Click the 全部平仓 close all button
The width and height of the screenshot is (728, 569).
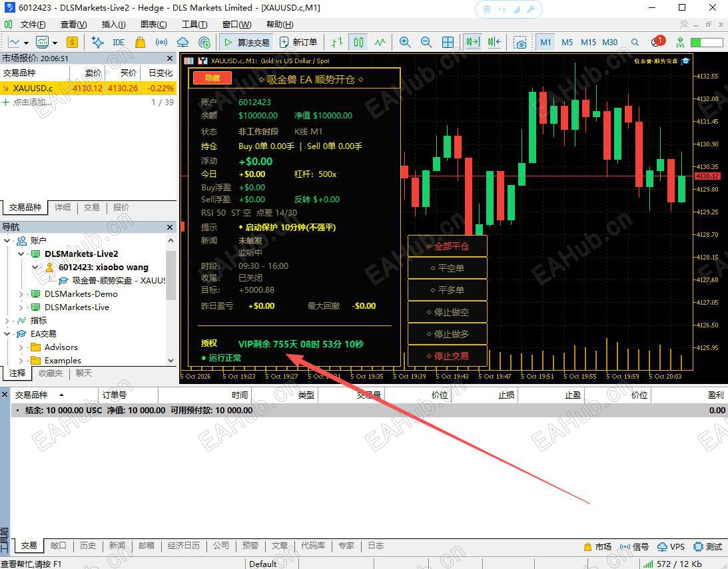448,246
